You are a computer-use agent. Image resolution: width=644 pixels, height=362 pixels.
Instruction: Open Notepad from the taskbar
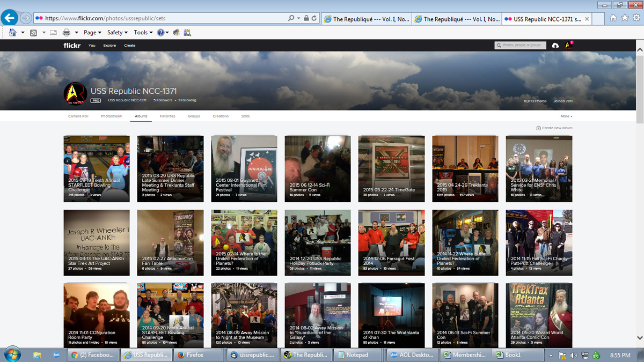(358, 355)
